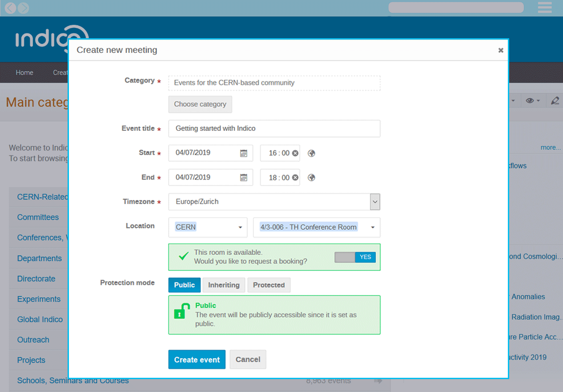Open the Home menu item
Image resolution: width=563 pixels, height=392 pixels.
(x=24, y=72)
